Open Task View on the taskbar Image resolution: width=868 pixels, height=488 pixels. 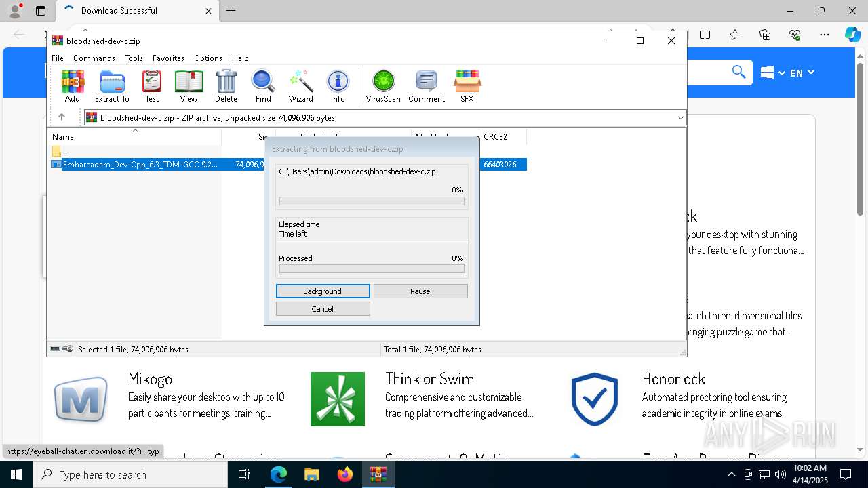245,474
